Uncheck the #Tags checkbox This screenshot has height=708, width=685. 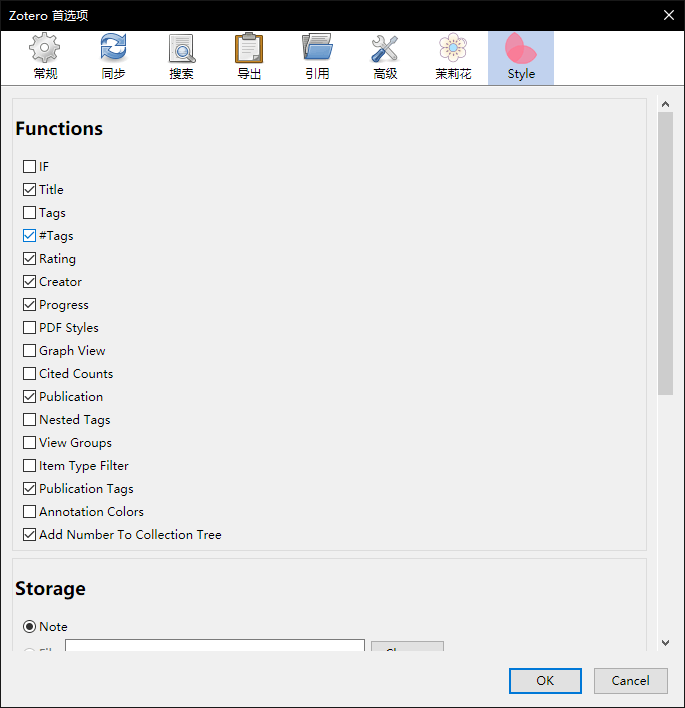[29, 236]
